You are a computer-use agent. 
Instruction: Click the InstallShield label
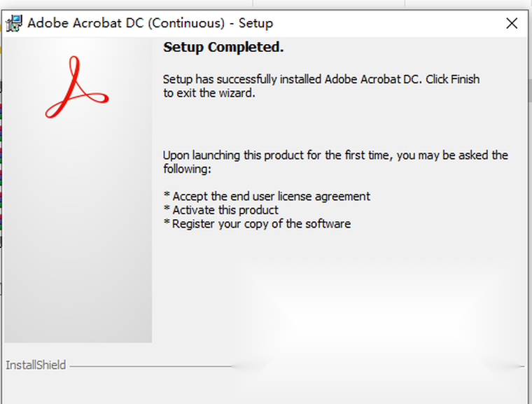pos(36,365)
